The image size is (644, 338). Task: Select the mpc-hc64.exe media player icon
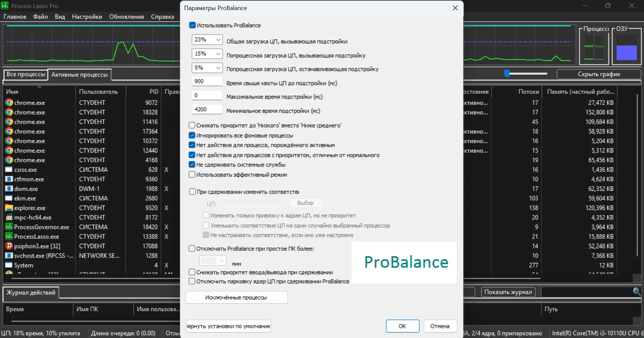pyautogui.click(x=9, y=217)
